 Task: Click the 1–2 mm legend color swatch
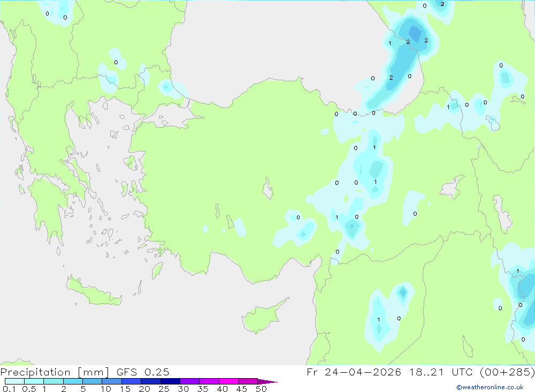[53, 381]
